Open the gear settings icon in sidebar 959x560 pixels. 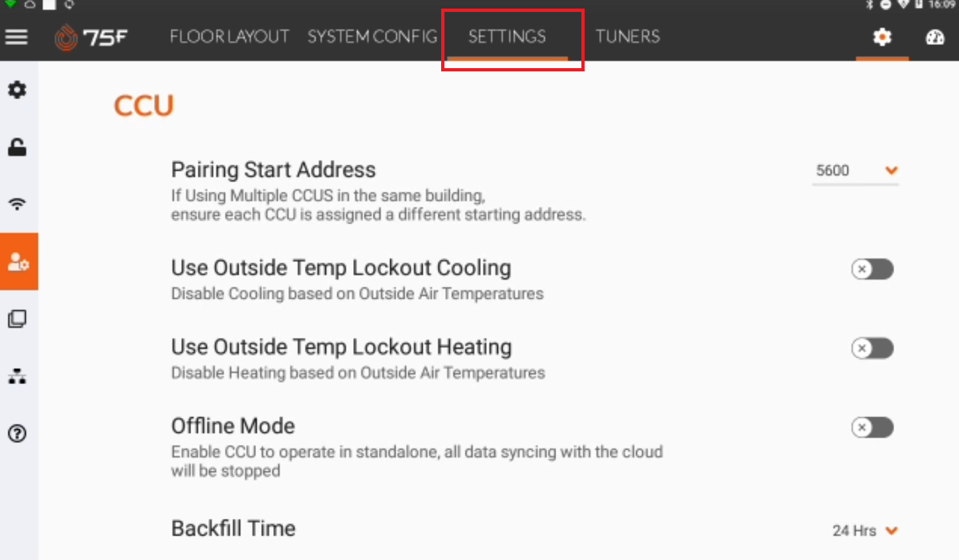point(17,90)
